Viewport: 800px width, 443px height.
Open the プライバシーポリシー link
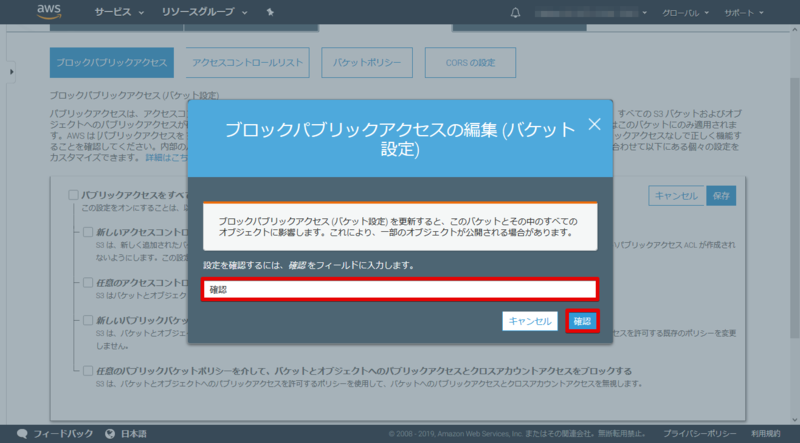(699, 434)
